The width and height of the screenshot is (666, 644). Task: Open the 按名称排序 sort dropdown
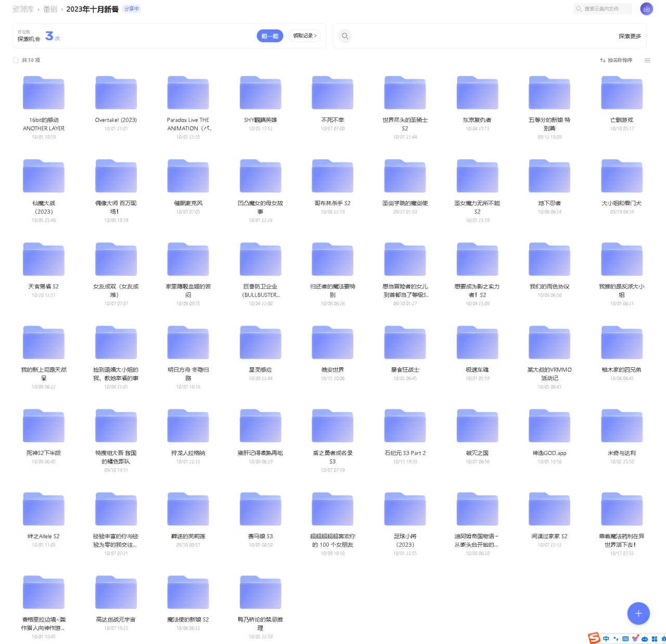coord(616,60)
